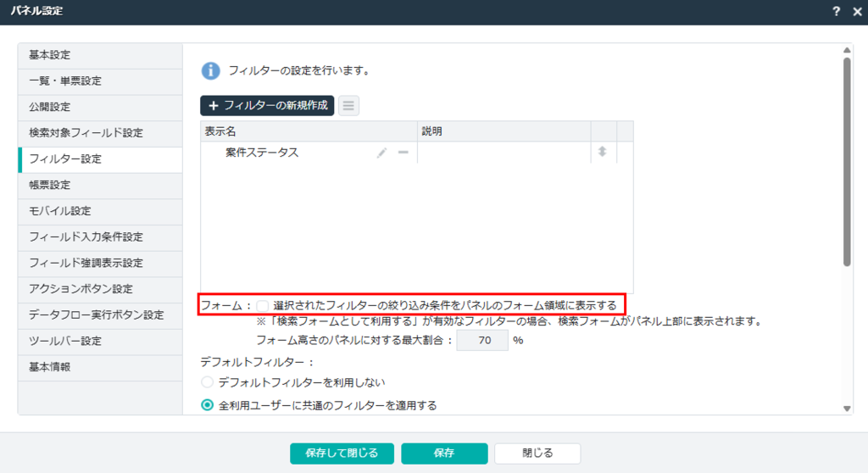Select 全利用ユーザーに共通のフィルターを適用する radio
This screenshot has width=868, height=473.
pyautogui.click(x=208, y=405)
